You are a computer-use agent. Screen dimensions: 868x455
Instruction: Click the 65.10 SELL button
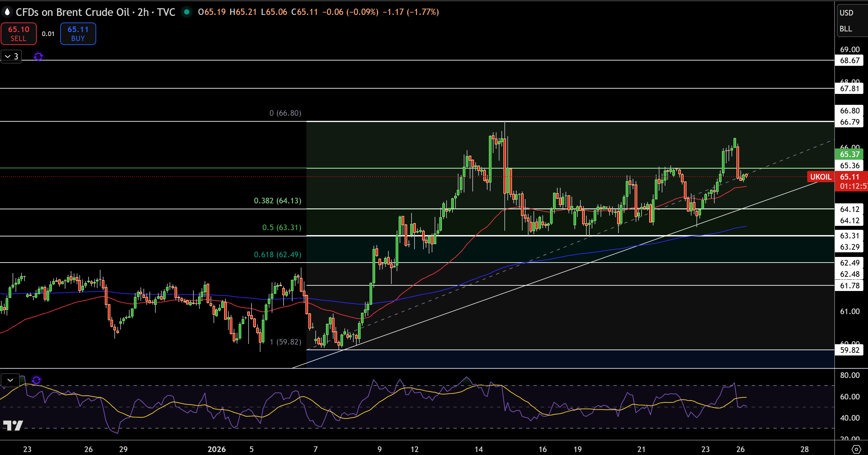coord(19,34)
